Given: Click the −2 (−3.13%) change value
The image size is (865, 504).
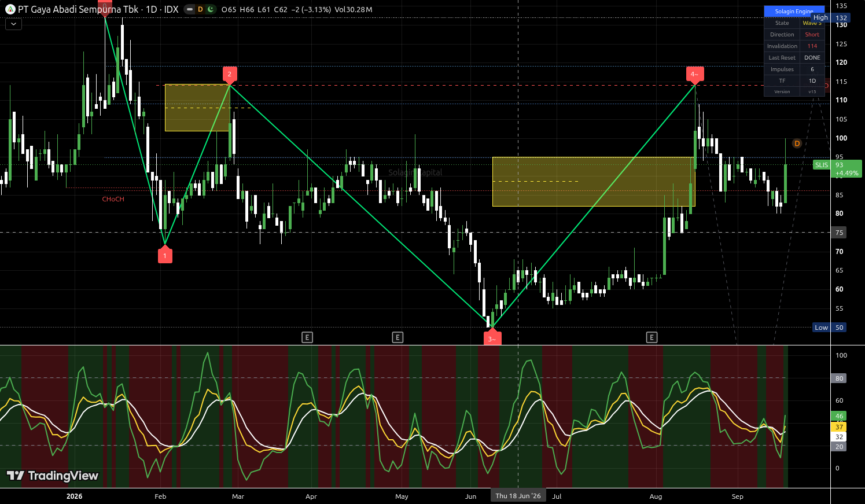Looking at the screenshot, I should [x=311, y=10].
